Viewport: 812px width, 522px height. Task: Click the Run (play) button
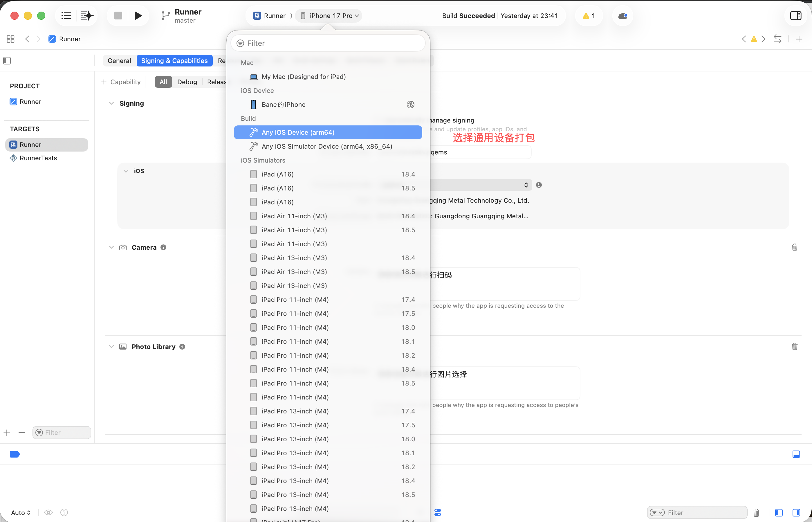click(138, 16)
